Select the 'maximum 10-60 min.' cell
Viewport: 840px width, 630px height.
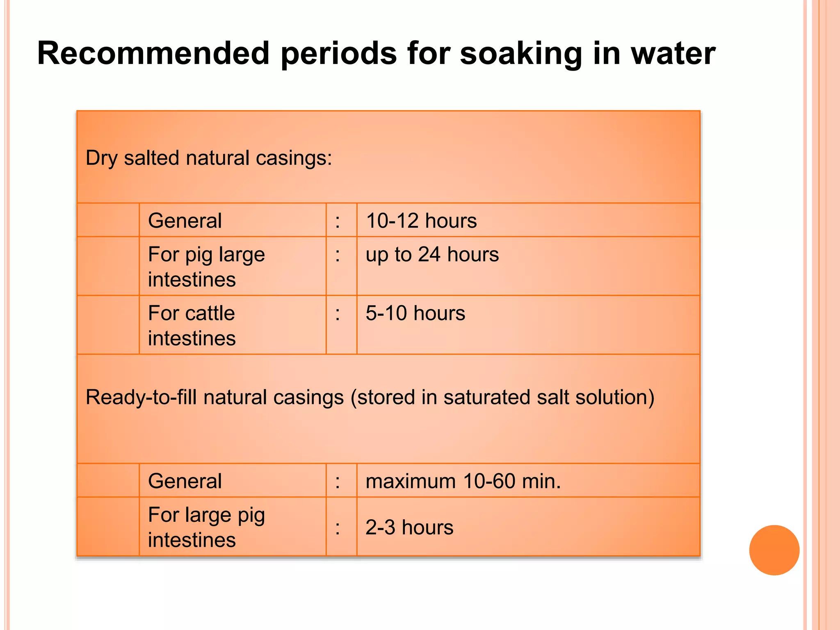pyautogui.click(x=528, y=480)
